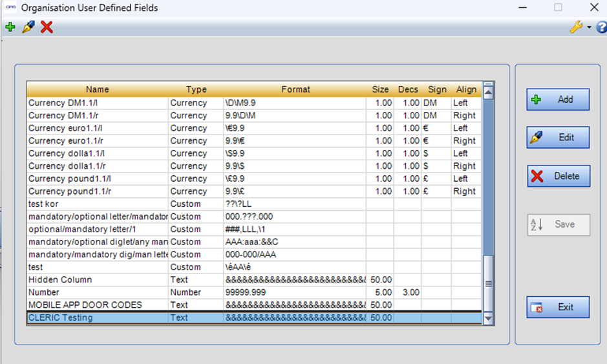This screenshot has width=607, height=364.
Task: Click the application icon in title bar
Action: [x=10, y=8]
